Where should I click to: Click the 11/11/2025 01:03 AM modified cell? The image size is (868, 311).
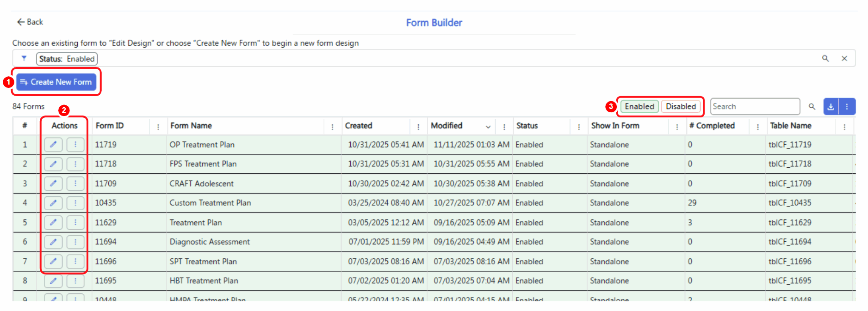pyautogui.click(x=470, y=145)
